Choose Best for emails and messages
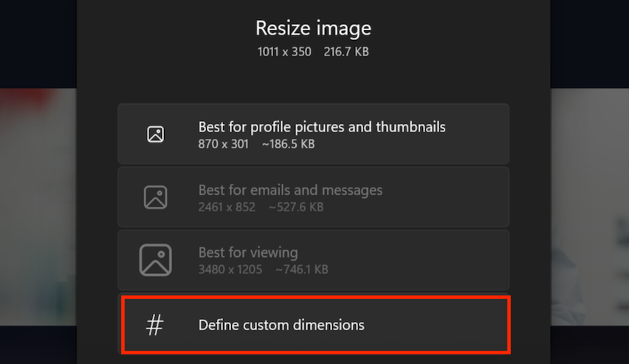The image size is (629, 364). tap(290, 190)
